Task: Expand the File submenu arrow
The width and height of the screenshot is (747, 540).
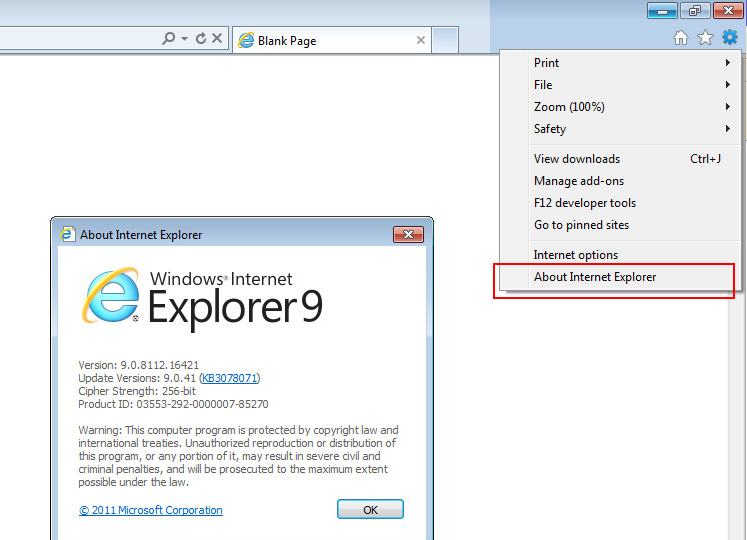Action: click(727, 84)
